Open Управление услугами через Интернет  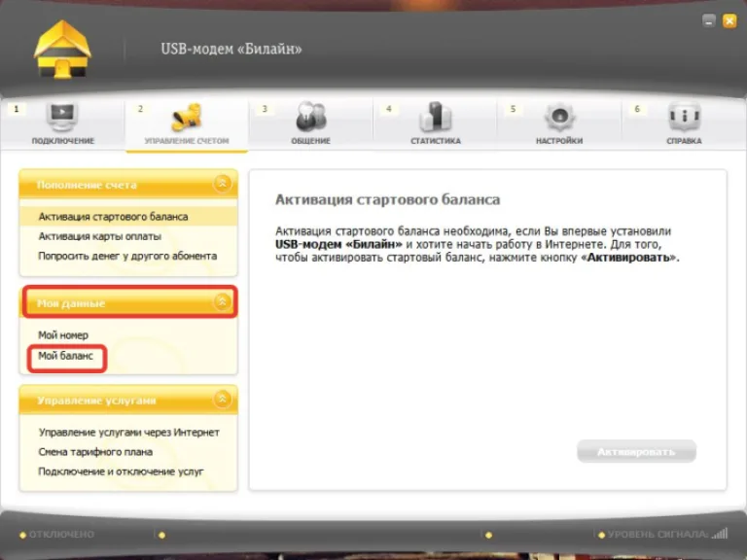pos(129,433)
